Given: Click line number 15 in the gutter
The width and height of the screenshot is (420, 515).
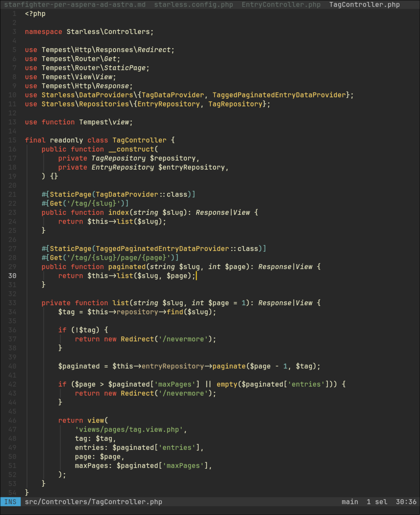Looking at the screenshot, I should point(12,140).
